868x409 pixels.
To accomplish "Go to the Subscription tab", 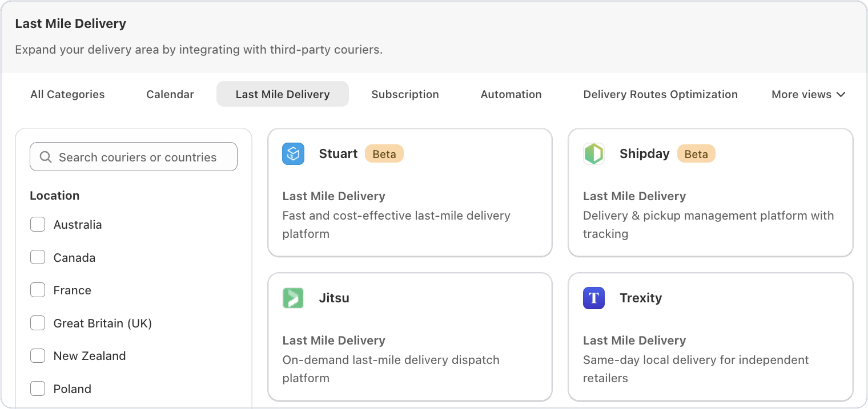I will [405, 94].
